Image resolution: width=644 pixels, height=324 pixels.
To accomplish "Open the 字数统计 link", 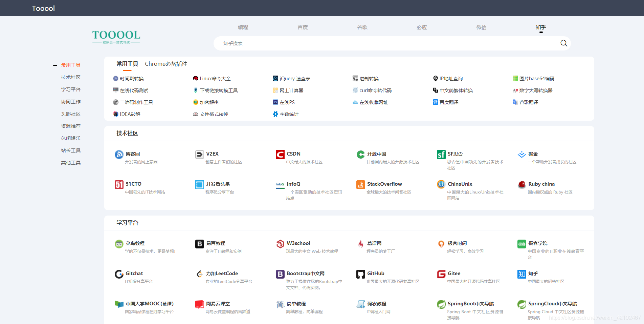I will (286, 114).
